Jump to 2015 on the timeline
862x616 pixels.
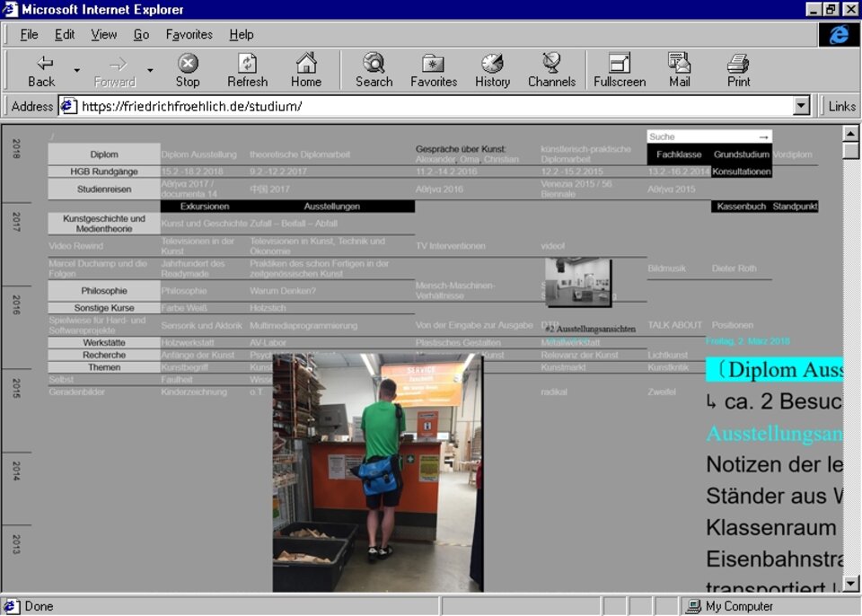click(x=16, y=388)
